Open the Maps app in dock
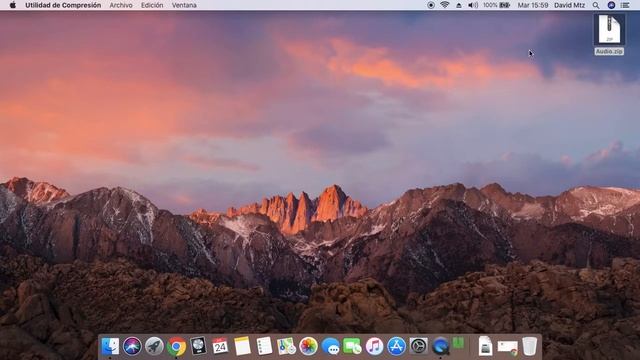This screenshot has width=640, height=360. (x=286, y=346)
